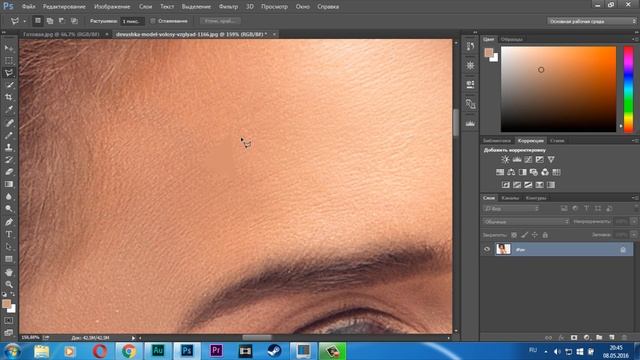
Task: Select the Pen tool
Action: click(x=9, y=222)
